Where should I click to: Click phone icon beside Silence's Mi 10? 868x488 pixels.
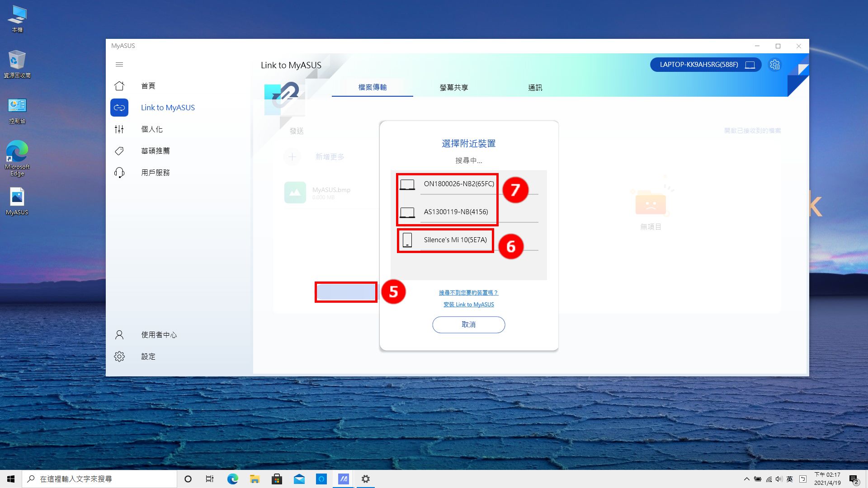pos(407,240)
